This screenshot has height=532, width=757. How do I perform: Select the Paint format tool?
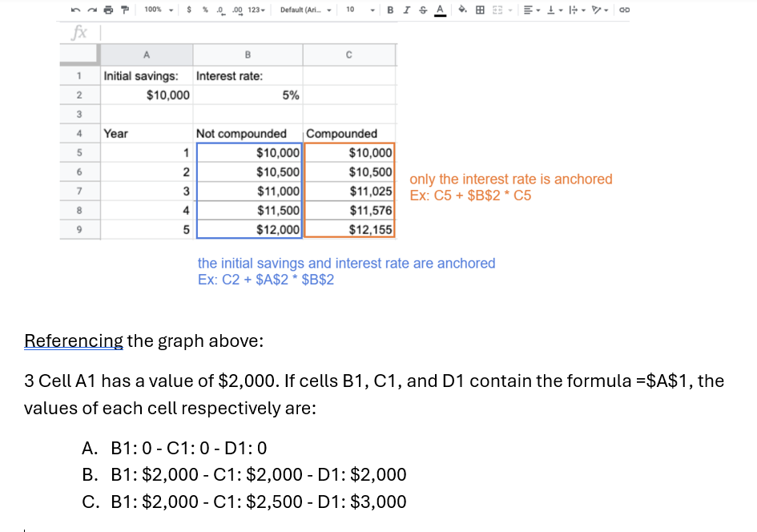124,11
